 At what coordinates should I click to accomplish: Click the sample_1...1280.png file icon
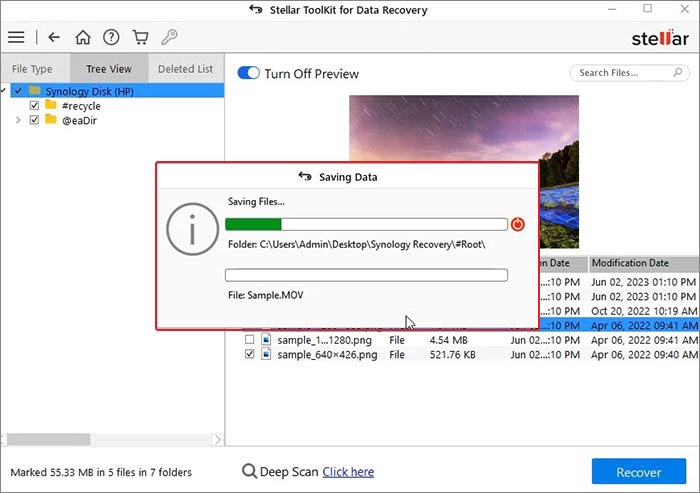(x=266, y=340)
